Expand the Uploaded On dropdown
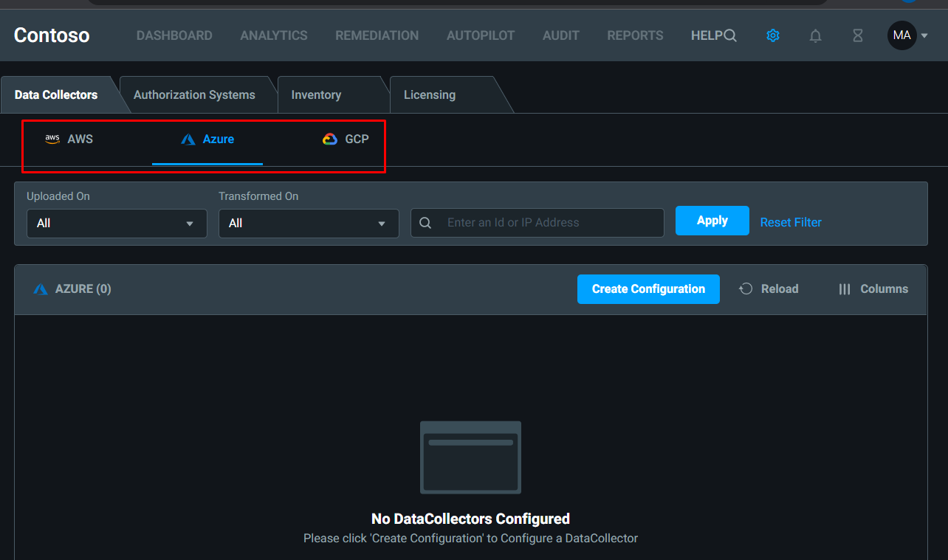 click(117, 223)
